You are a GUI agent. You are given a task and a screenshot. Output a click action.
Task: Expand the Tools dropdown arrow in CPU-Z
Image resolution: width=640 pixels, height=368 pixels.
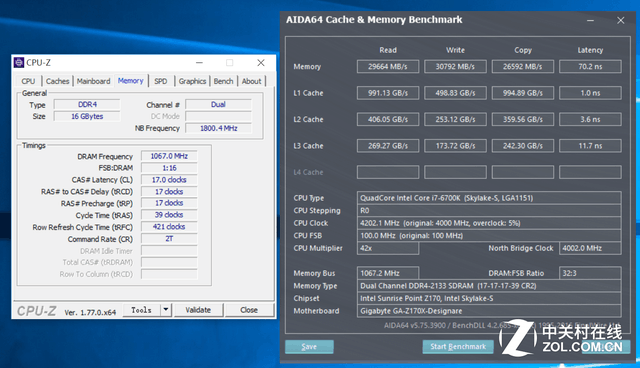(x=166, y=310)
